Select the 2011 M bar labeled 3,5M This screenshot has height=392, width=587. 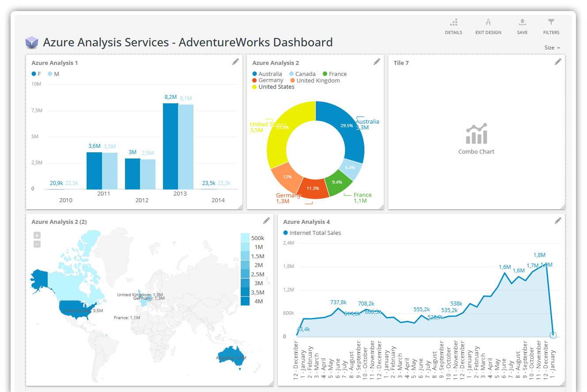110,171
